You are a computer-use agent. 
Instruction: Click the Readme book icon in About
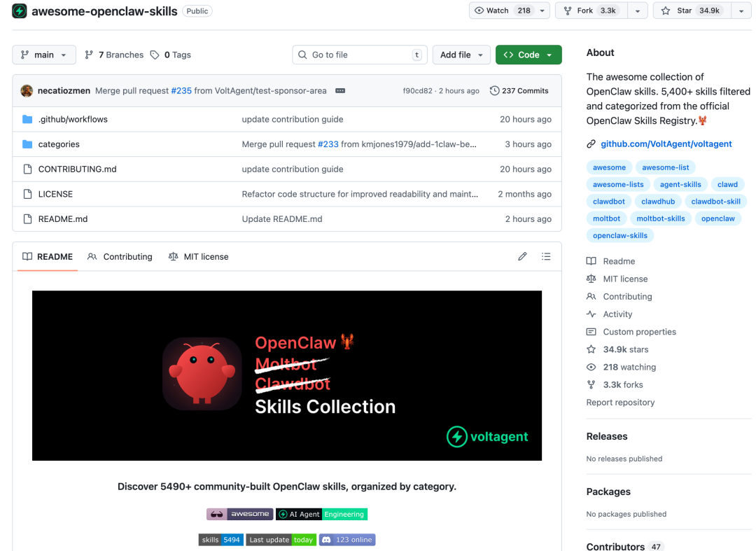591,261
